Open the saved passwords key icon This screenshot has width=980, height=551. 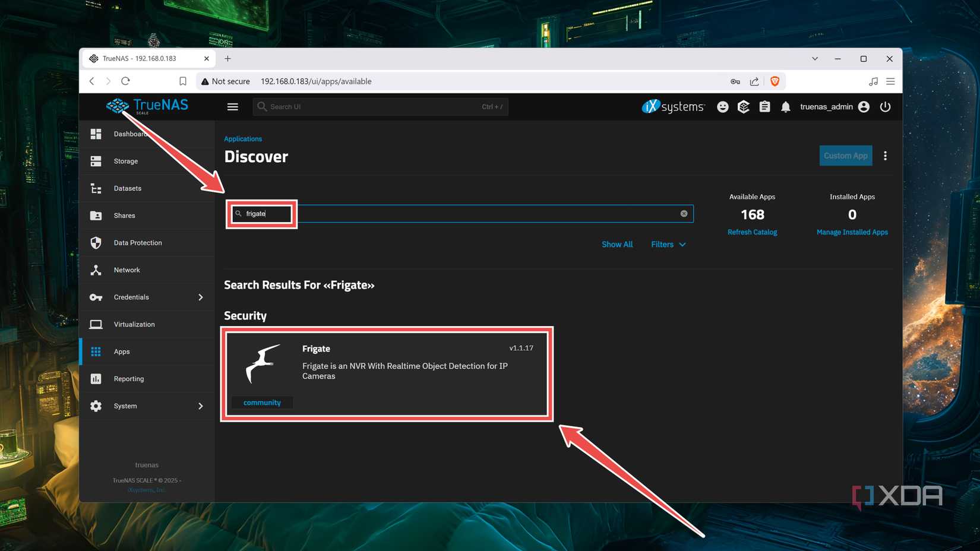pyautogui.click(x=735, y=81)
